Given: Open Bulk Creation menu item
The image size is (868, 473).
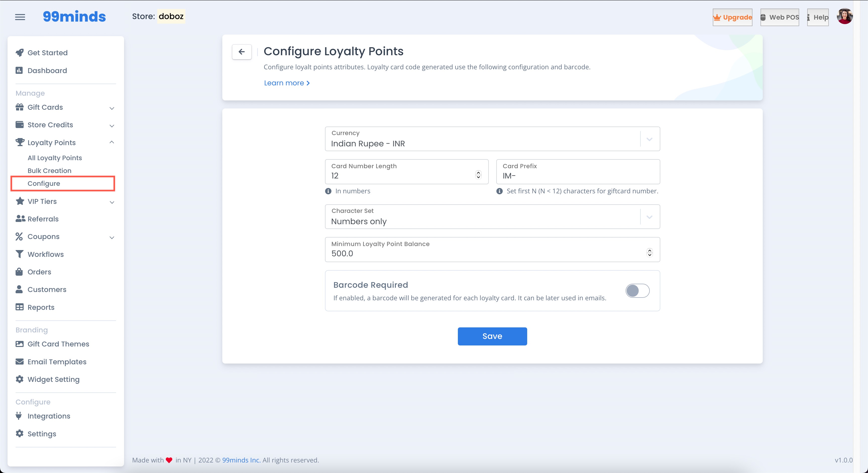Looking at the screenshot, I should tap(49, 170).
